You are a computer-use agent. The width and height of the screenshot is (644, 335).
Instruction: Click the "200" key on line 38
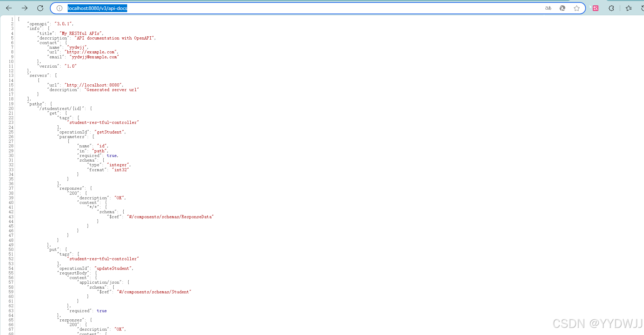pyautogui.click(x=73, y=193)
